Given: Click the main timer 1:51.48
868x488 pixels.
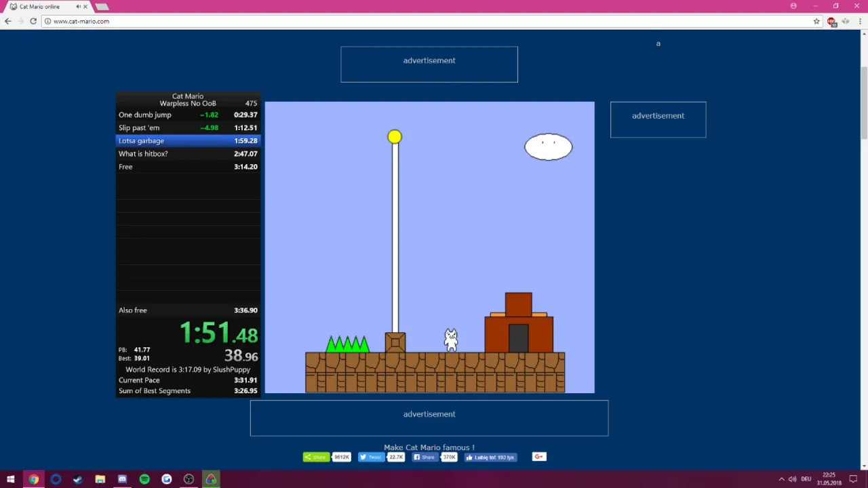Looking at the screenshot, I should [218, 333].
